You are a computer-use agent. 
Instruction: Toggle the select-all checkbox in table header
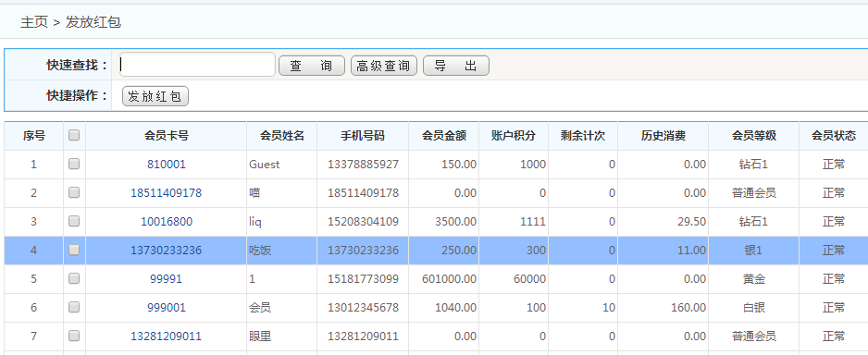[x=74, y=135]
